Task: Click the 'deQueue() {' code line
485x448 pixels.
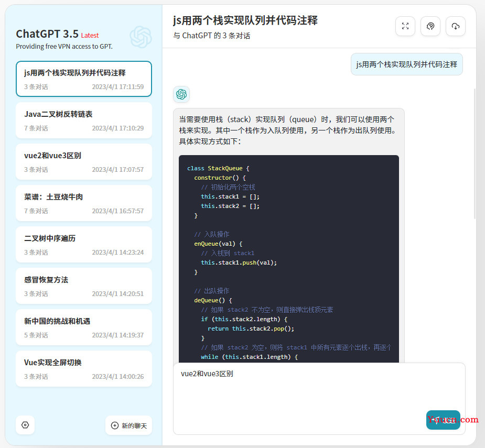Action: [x=213, y=301]
